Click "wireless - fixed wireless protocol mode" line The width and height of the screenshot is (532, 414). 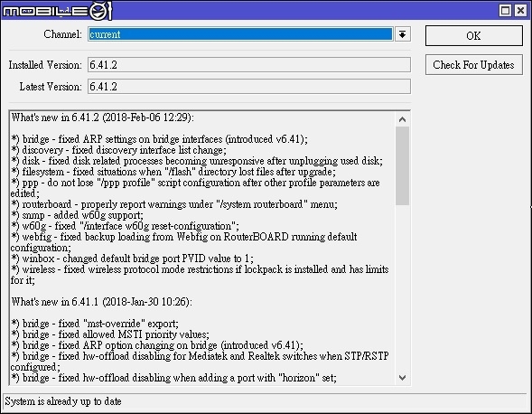click(x=200, y=275)
